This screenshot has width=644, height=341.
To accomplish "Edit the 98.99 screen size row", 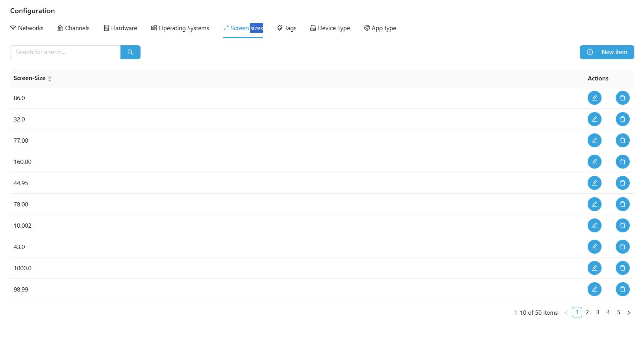I will [594, 289].
